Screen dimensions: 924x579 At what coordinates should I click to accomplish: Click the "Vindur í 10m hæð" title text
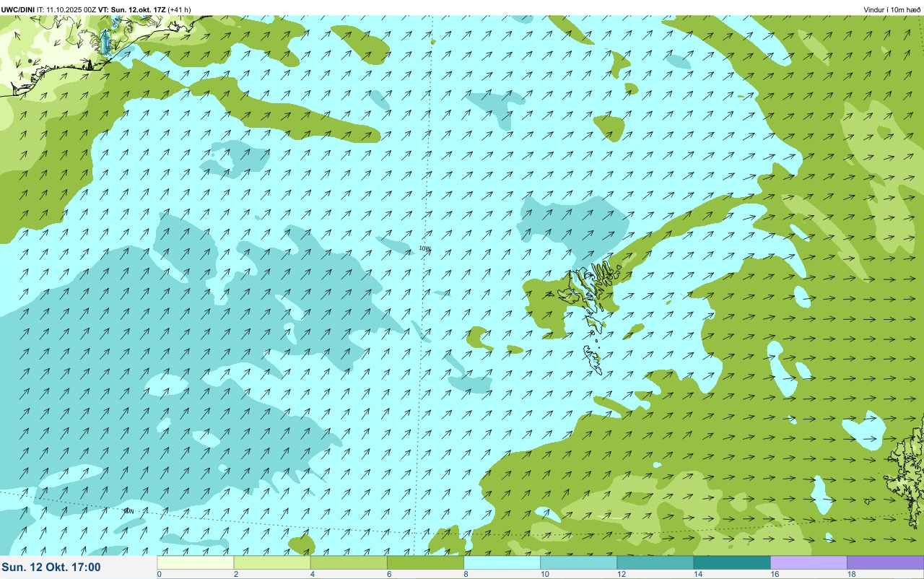(892, 10)
